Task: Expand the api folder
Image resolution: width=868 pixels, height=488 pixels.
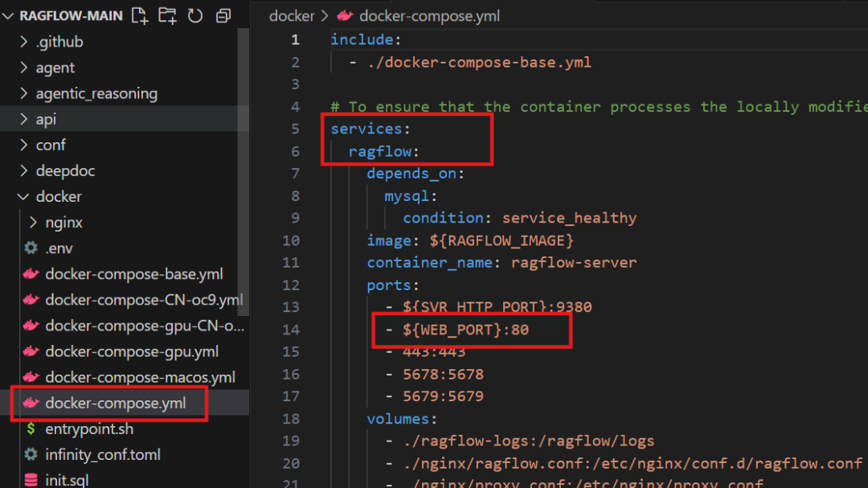Action: pyautogui.click(x=24, y=118)
